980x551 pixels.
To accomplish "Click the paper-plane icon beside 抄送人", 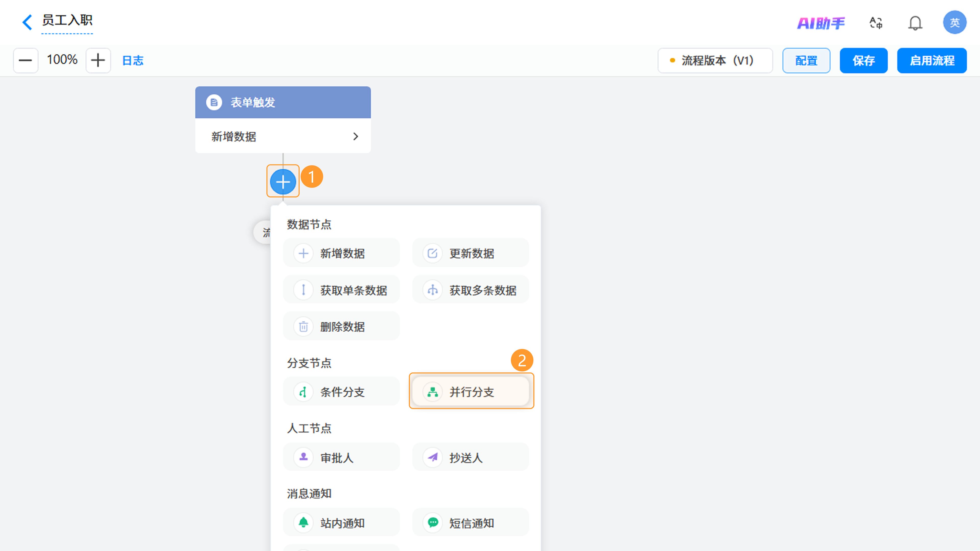I will tap(432, 457).
